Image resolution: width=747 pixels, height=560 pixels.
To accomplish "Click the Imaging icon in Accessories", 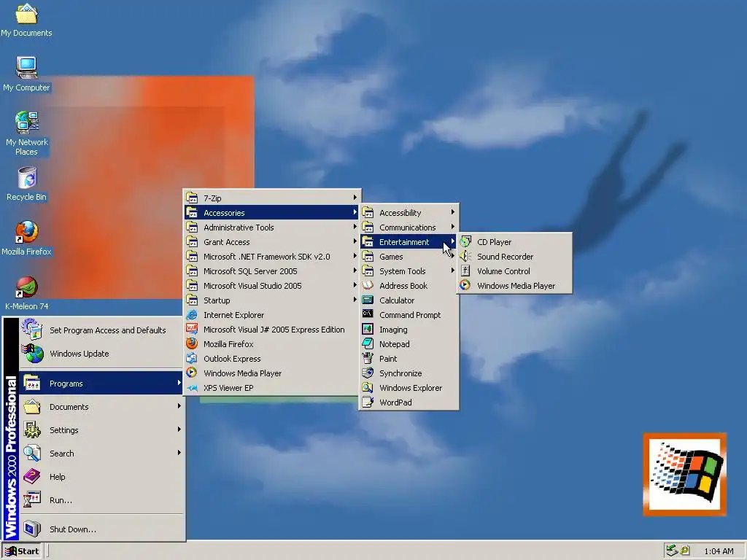I will [368, 329].
